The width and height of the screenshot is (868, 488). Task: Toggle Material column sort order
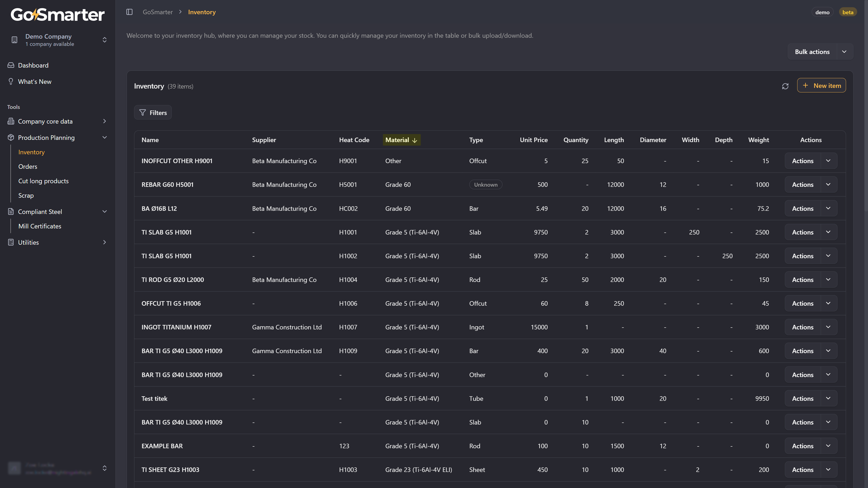pyautogui.click(x=401, y=140)
